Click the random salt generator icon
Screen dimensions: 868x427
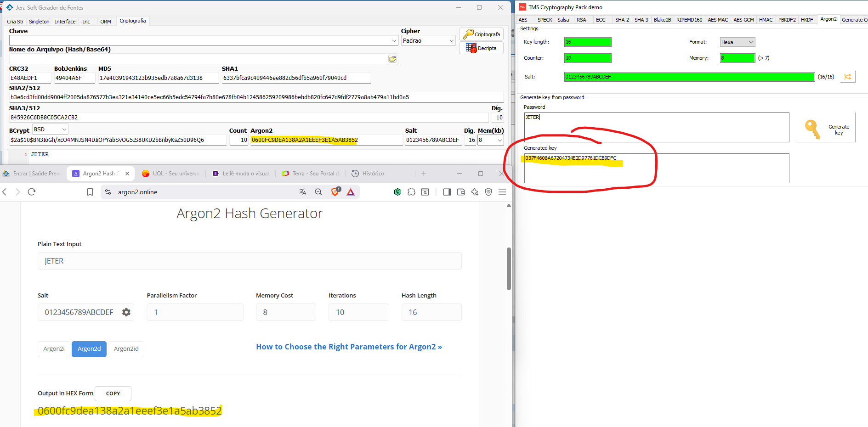(x=848, y=77)
